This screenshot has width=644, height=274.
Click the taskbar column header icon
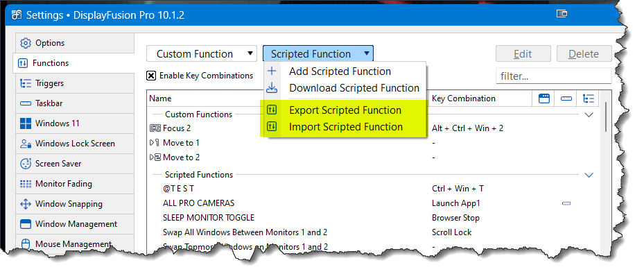(x=566, y=99)
